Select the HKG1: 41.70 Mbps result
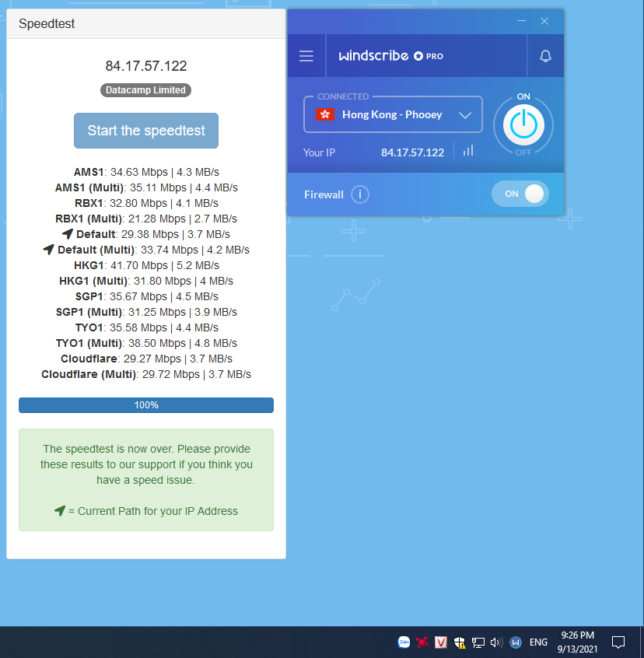Image resolution: width=644 pixels, height=658 pixels. pyautogui.click(x=146, y=265)
